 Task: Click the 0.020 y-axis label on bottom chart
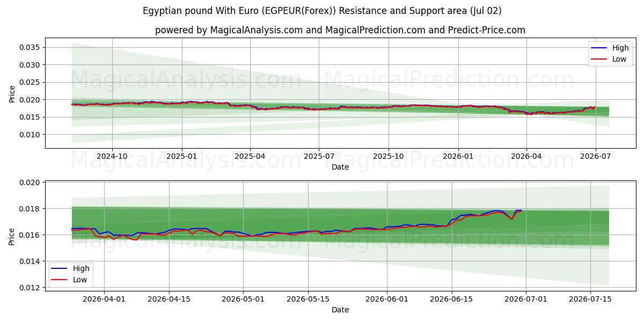tap(30, 182)
